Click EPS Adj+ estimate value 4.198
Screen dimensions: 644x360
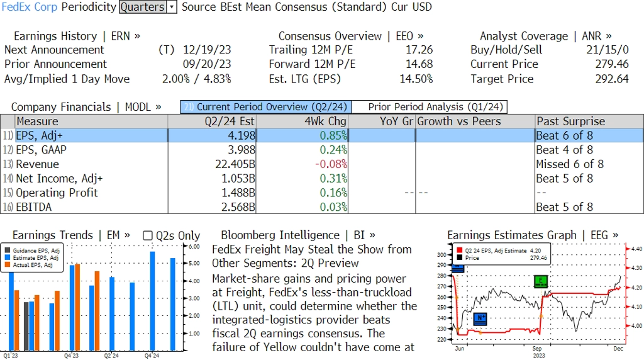(241, 135)
